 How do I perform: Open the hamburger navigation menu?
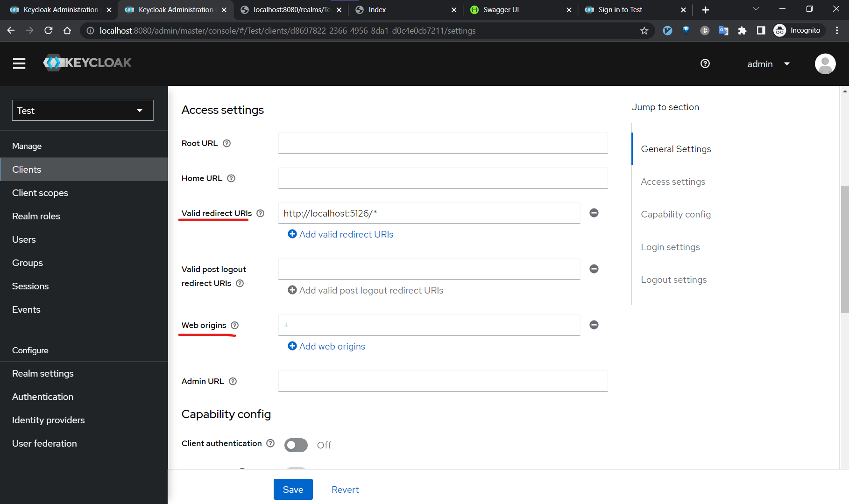click(19, 63)
